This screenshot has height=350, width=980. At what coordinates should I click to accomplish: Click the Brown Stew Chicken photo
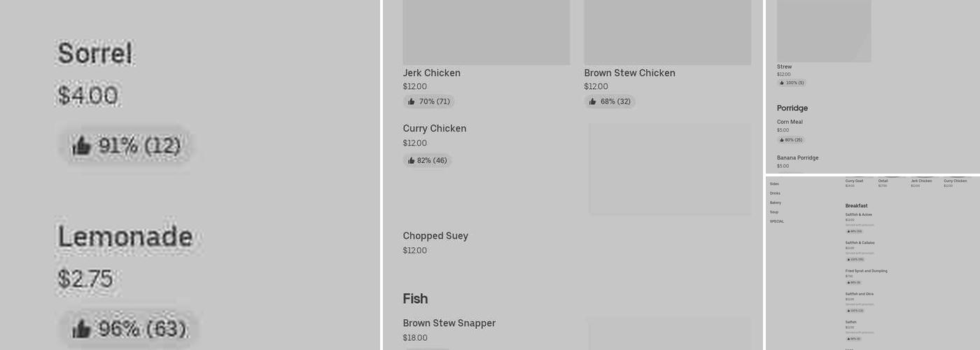point(667,31)
